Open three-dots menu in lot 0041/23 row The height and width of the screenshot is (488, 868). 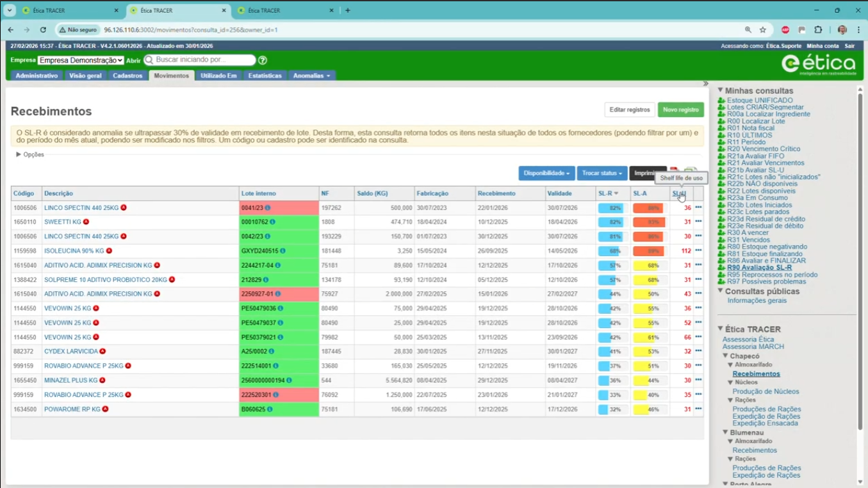coord(698,207)
